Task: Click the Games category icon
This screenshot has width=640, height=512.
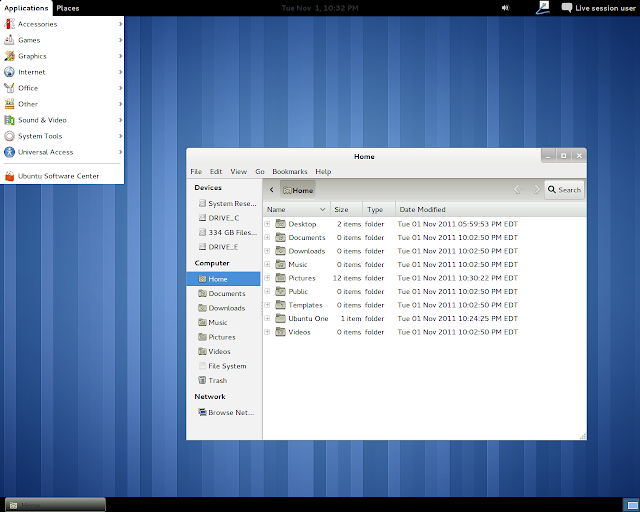Action: (x=9, y=40)
